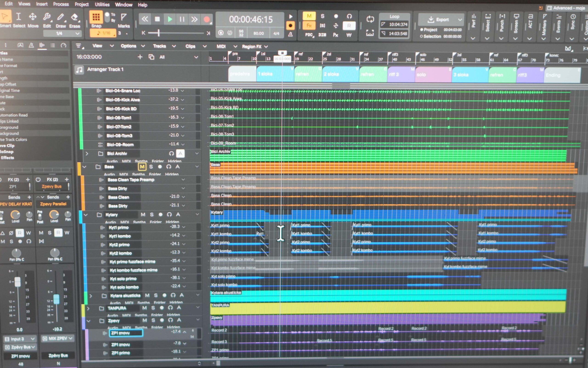Open the Process menu
588x368 pixels.
click(x=61, y=4)
